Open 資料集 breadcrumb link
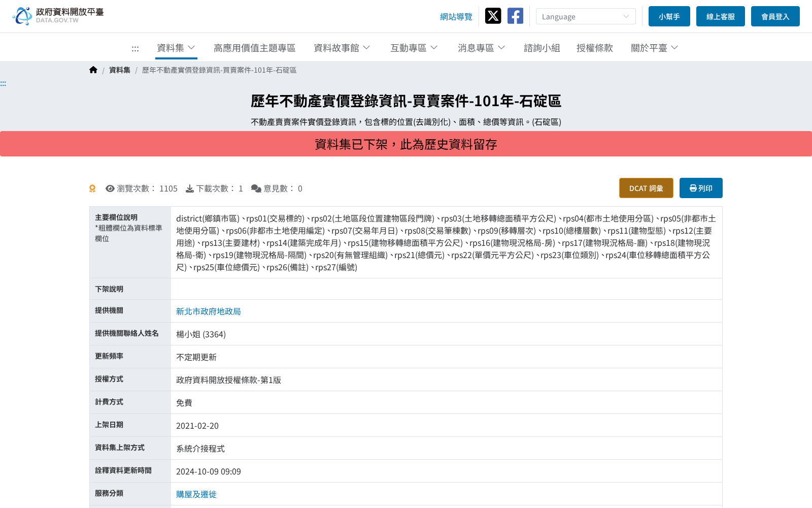This screenshot has height=508, width=812. click(120, 70)
